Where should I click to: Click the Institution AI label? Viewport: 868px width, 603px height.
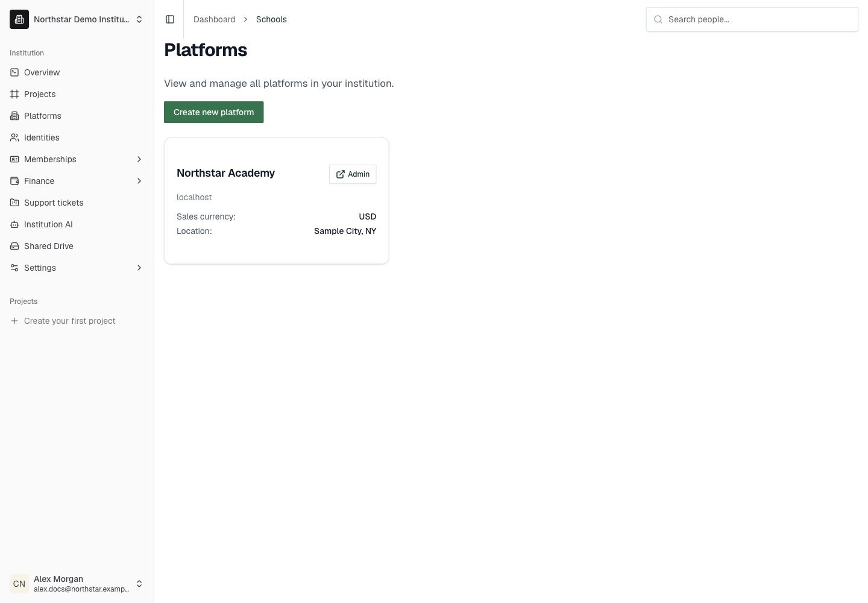pos(48,224)
